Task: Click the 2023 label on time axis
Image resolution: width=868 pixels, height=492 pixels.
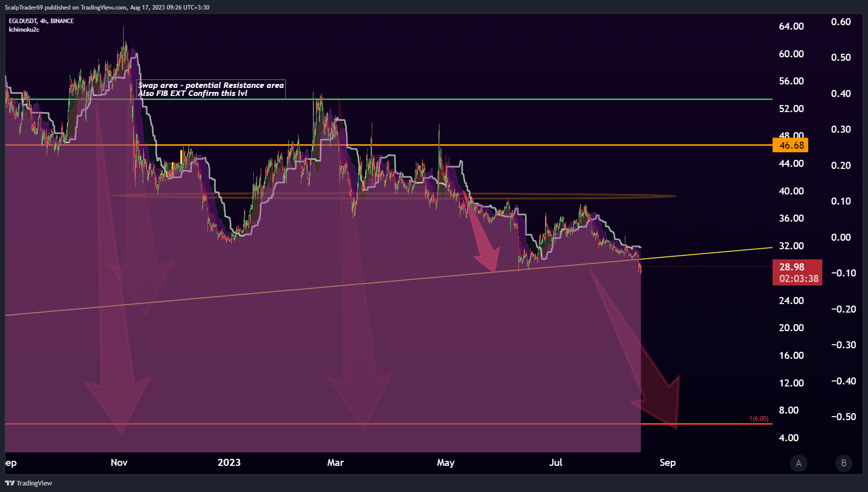Action: [229, 462]
